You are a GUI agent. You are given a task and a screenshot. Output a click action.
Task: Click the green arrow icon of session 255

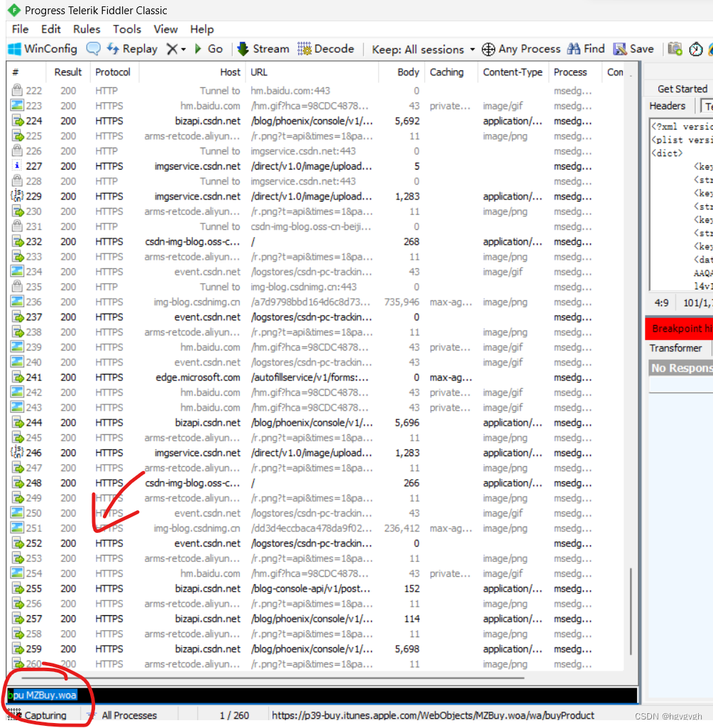18,589
